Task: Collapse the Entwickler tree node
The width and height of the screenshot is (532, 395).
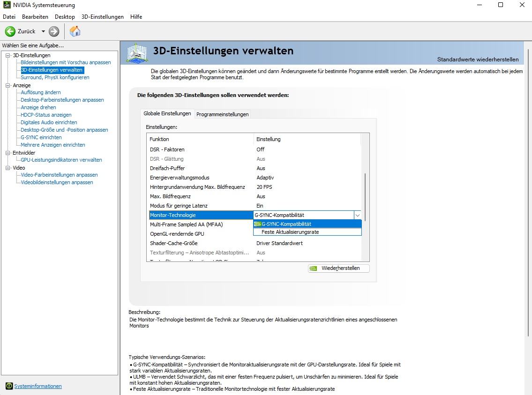Action: coord(8,153)
